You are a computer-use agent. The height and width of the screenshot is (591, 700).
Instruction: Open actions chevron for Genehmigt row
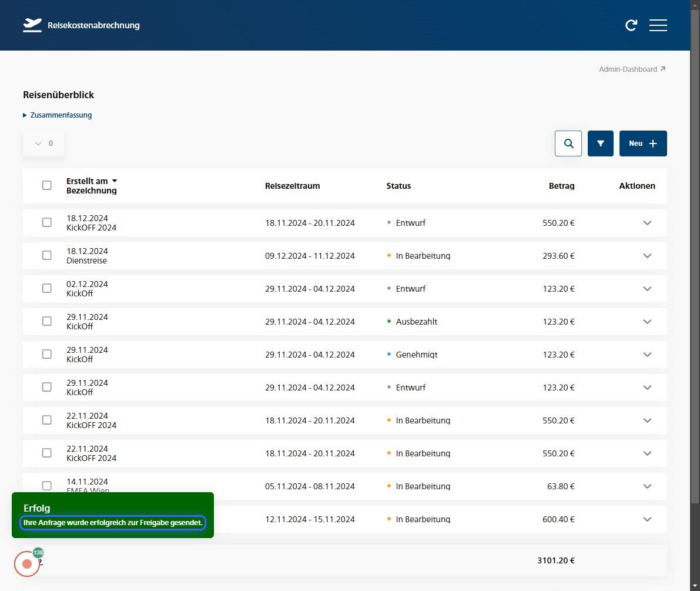[x=647, y=355]
